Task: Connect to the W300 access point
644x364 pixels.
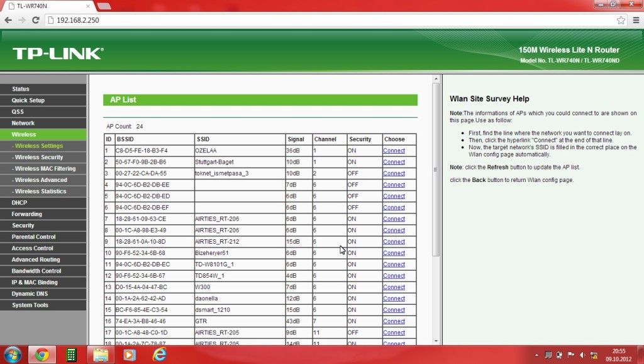Action: click(394, 287)
